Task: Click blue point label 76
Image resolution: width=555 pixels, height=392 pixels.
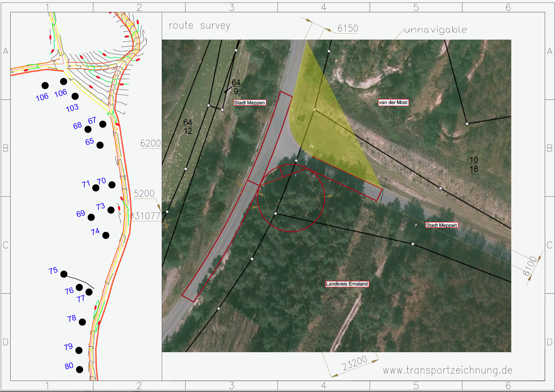Action: click(69, 291)
